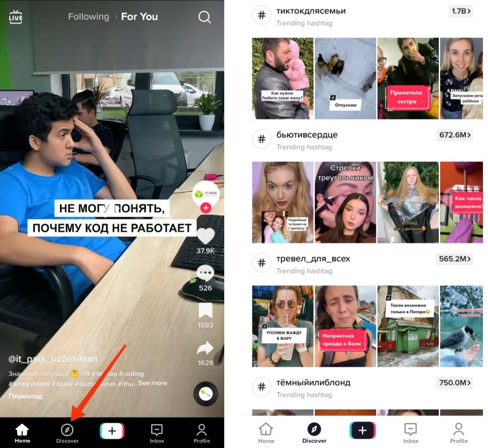Viewport: 488px width, 448px height.
Task: Open #itpark hashtag in caption
Action: pyautogui.click(x=62, y=384)
